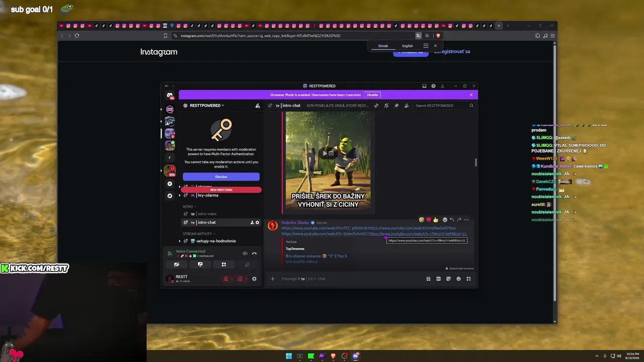Disable Streamer Mode via Disable button
Screen dimensions: 644x362
(x=372, y=95)
